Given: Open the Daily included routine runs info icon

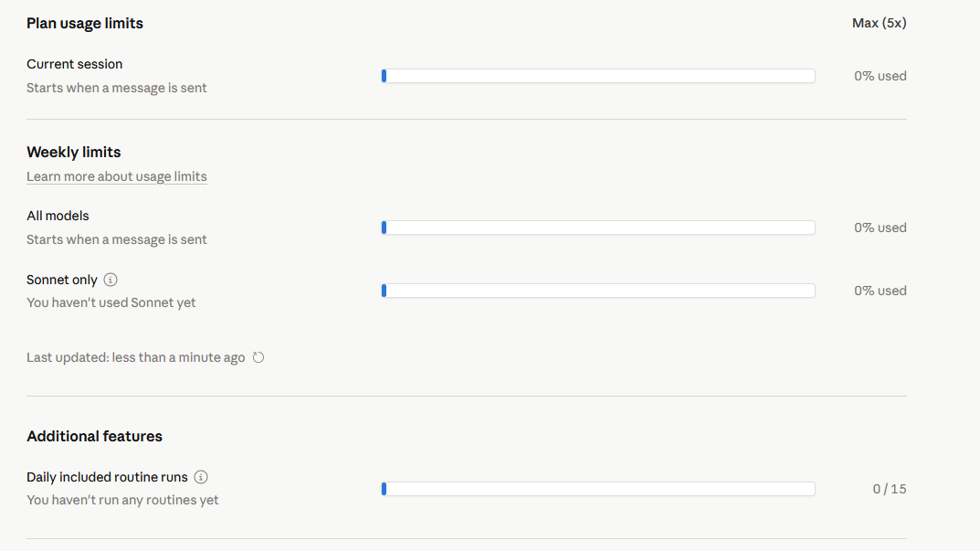Looking at the screenshot, I should click(201, 477).
